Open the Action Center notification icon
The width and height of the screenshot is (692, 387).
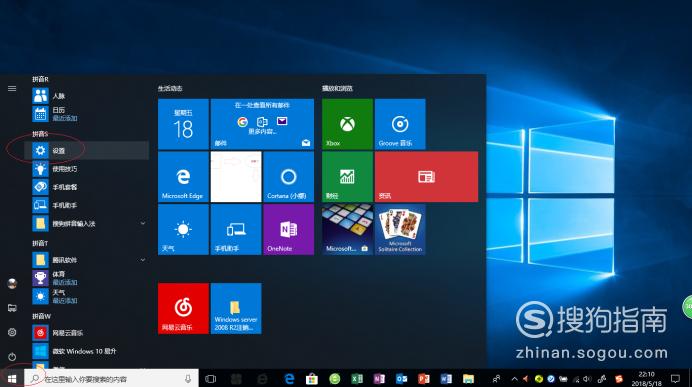[x=675, y=379]
